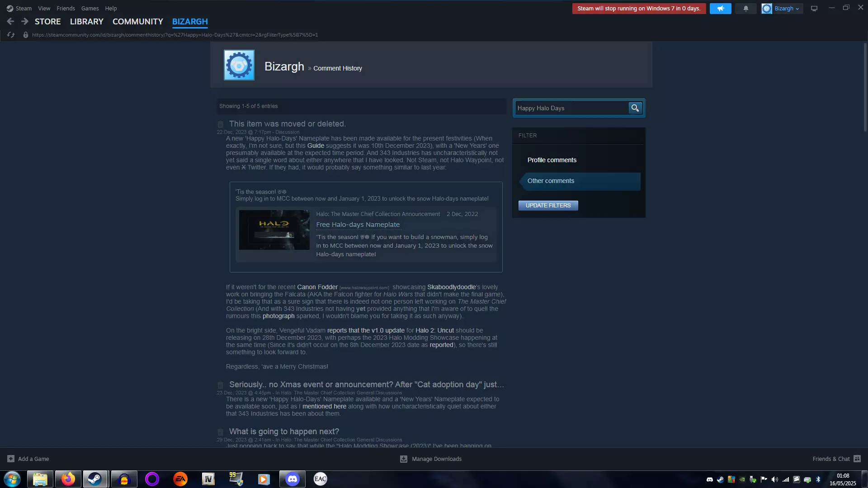This screenshot has width=868, height=488.
Task: Open the announcements megaphone button
Action: [720, 9]
